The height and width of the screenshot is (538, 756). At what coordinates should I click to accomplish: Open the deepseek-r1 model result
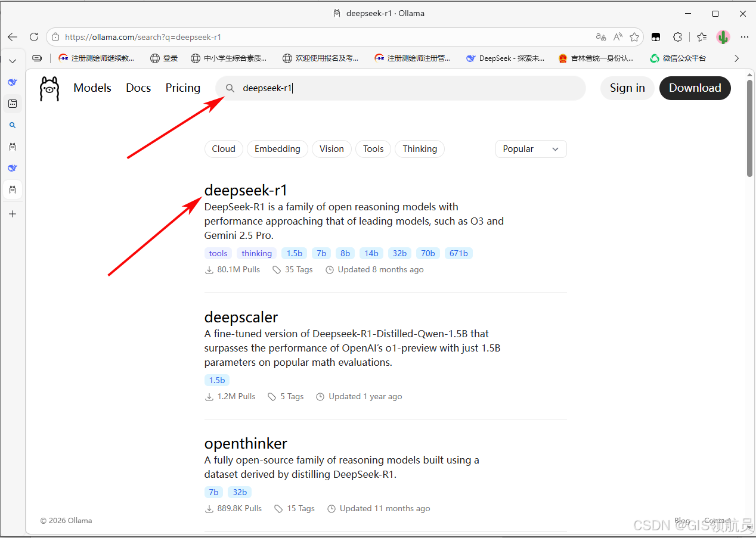click(246, 190)
